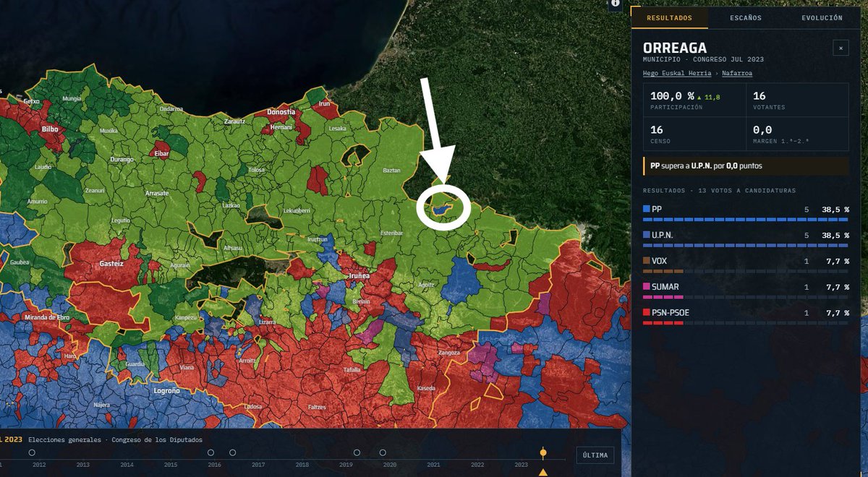Pick the SUMAR magenta color swatch

(x=646, y=287)
